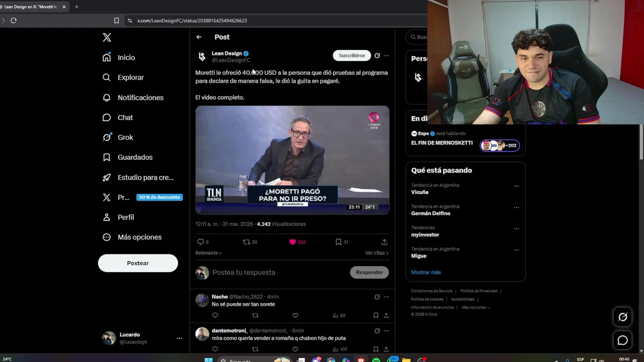View analytics for Nacho's comment (82)
Image resolution: width=644 pixels, height=362 pixels.
[x=339, y=315]
